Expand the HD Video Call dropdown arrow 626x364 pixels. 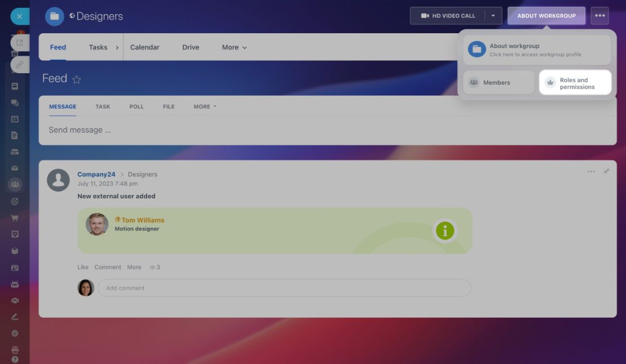pos(493,16)
